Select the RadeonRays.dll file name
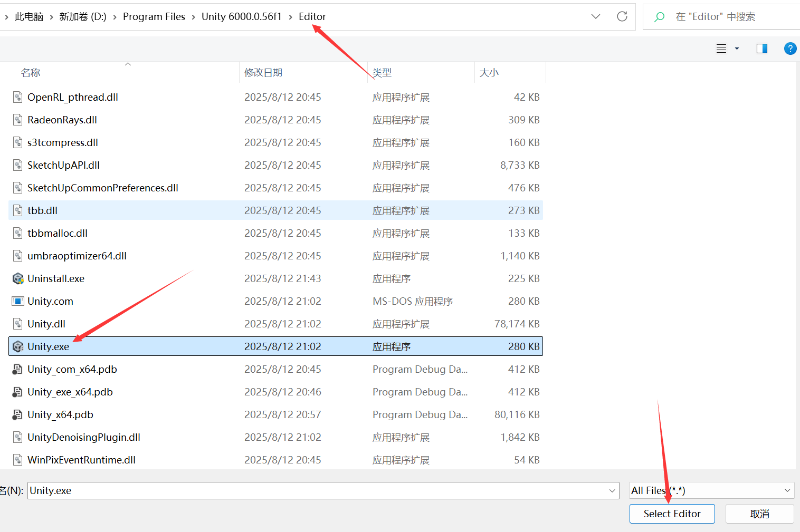The image size is (800, 532). 62,120
